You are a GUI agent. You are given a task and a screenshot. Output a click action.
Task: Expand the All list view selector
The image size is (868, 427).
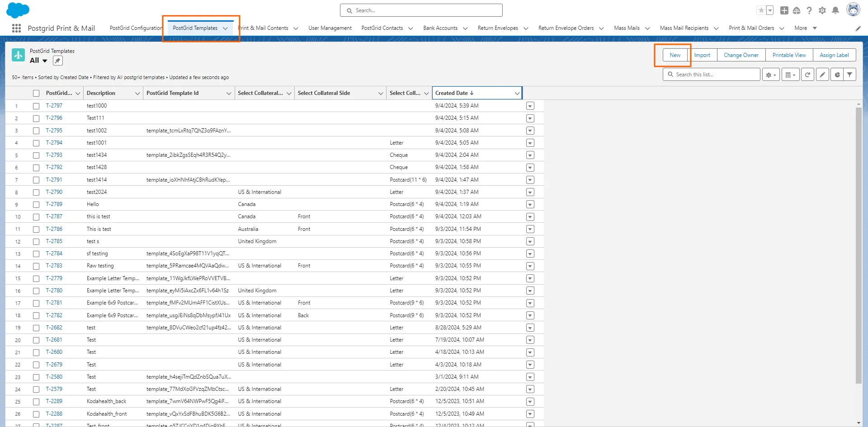click(x=45, y=61)
